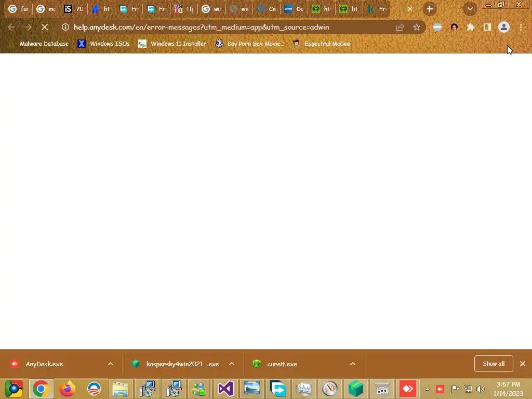Switch to the iS tab labeled '70'
This screenshot has width=532, height=399.
tap(74, 9)
